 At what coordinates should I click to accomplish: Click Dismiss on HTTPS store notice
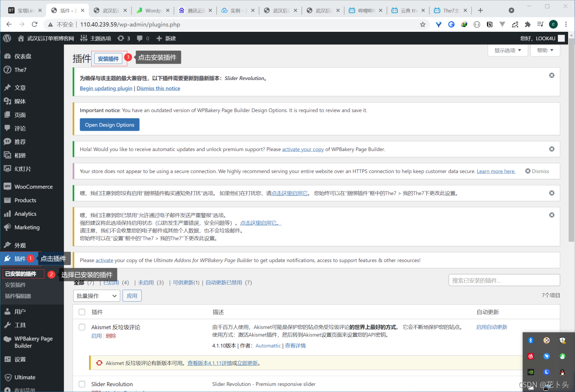[x=537, y=171]
